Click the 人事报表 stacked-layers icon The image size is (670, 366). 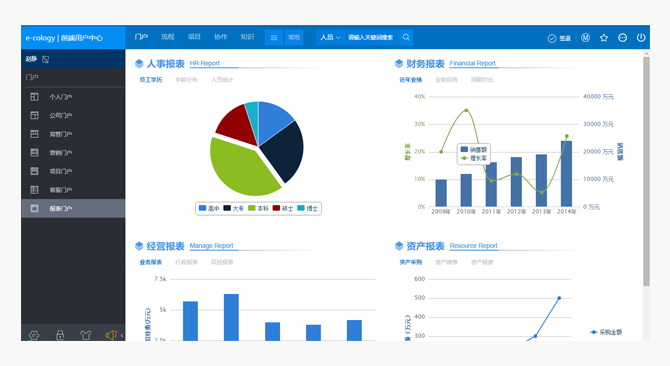click(139, 64)
